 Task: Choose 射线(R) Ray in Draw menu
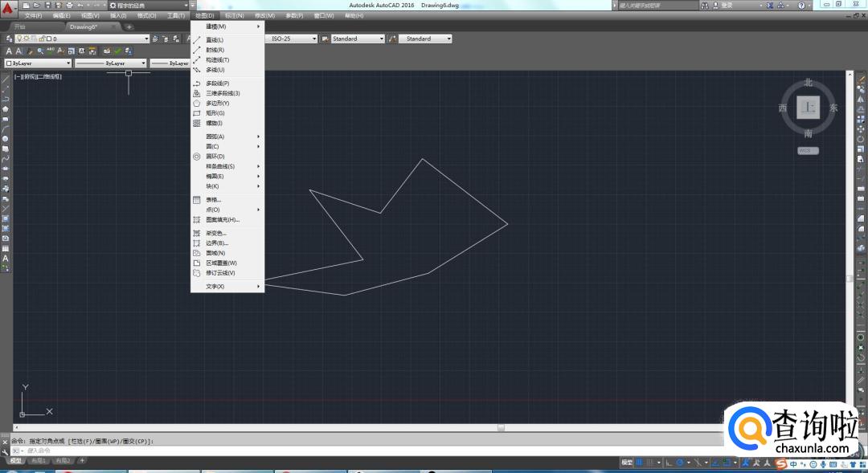[227, 50]
